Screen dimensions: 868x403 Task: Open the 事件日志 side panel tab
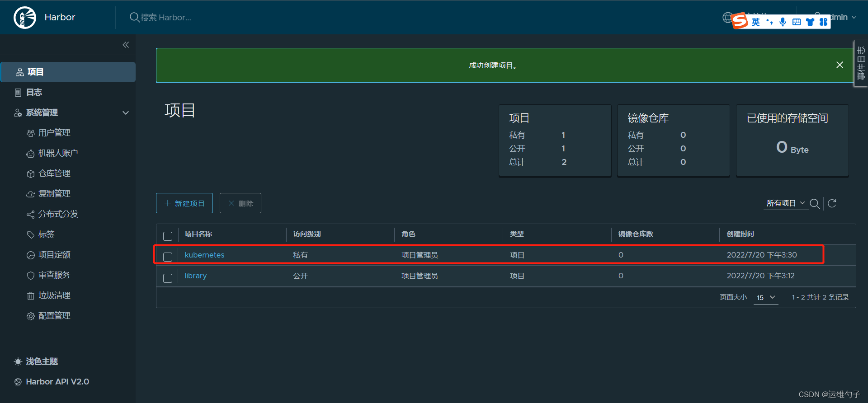point(861,63)
